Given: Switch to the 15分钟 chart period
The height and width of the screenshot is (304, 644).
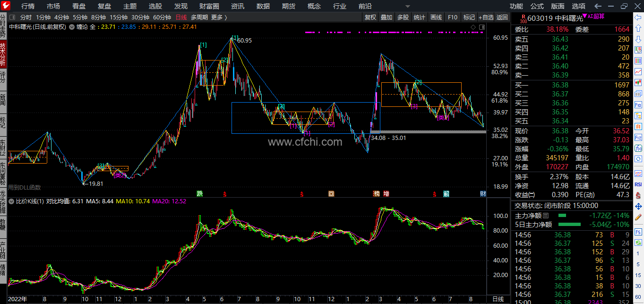Looking at the screenshot, I should [119, 17].
